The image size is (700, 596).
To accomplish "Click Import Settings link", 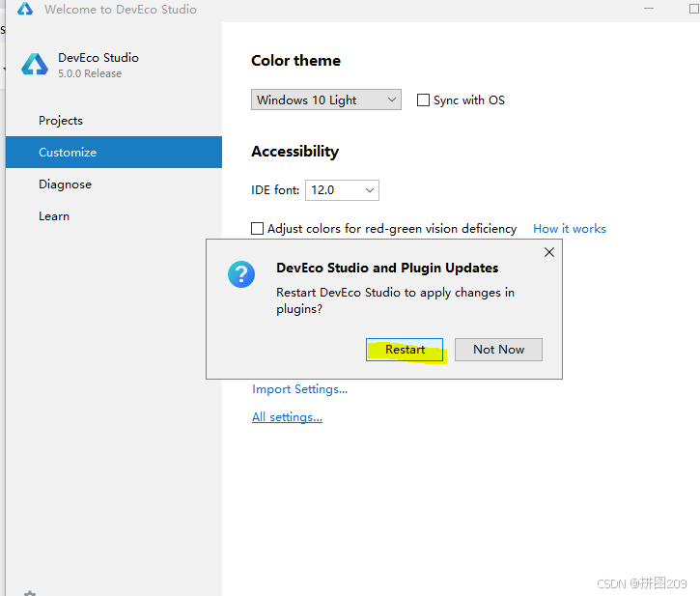I will [x=299, y=389].
